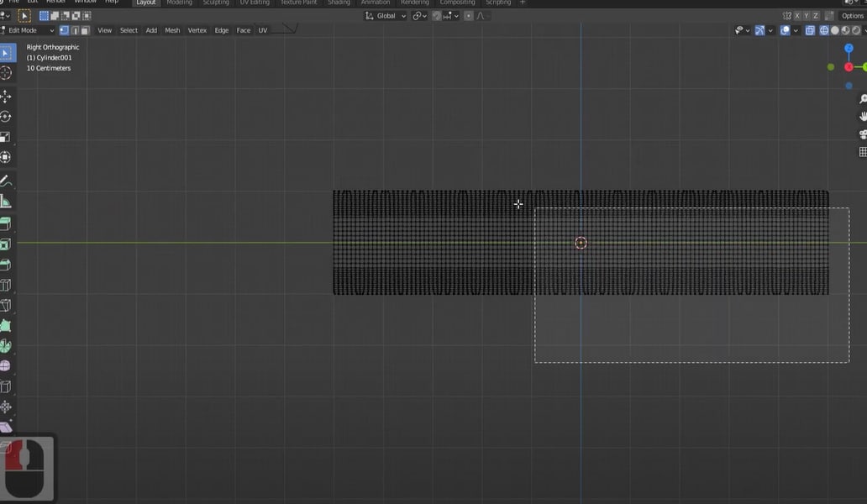The image size is (867, 504).
Task: Enable vertex select mode
Action: pyautogui.click(x=64, y=30)
